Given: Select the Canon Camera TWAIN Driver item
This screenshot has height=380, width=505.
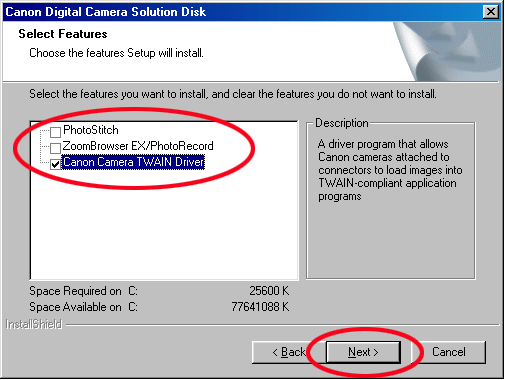Looking at the screenshot, I should 133,162.
